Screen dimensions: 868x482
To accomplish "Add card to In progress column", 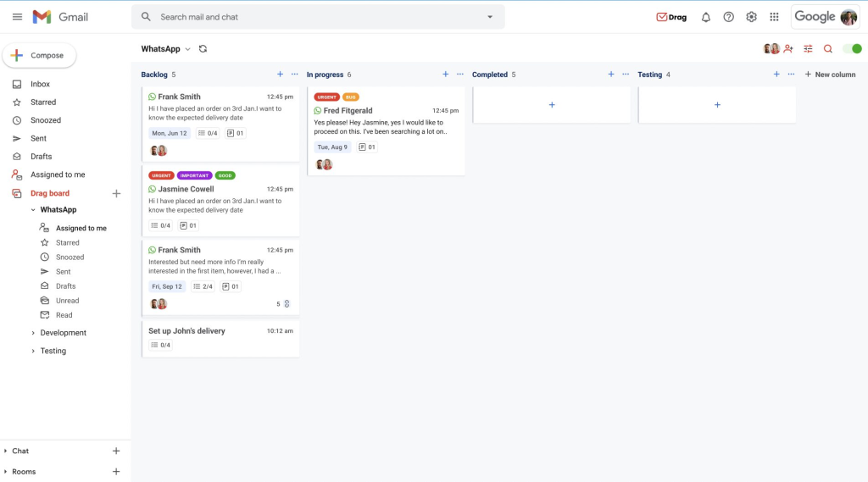I will (x=446, y=75).
